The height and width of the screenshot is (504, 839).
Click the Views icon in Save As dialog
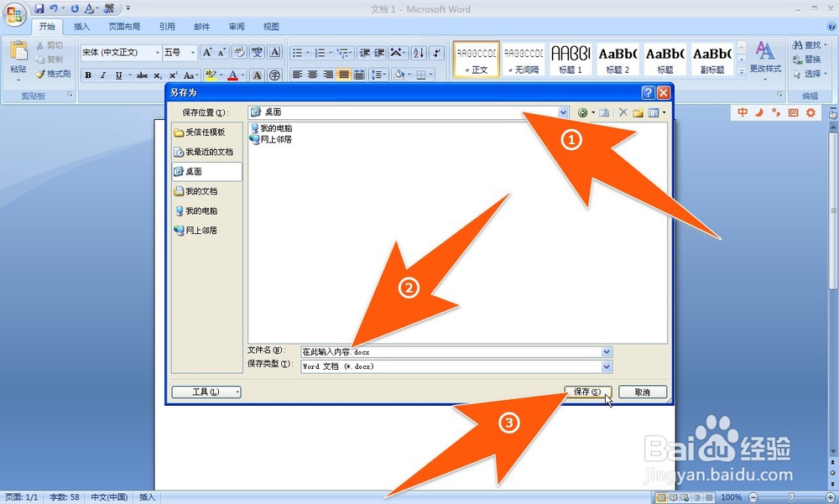pos(654,112)
